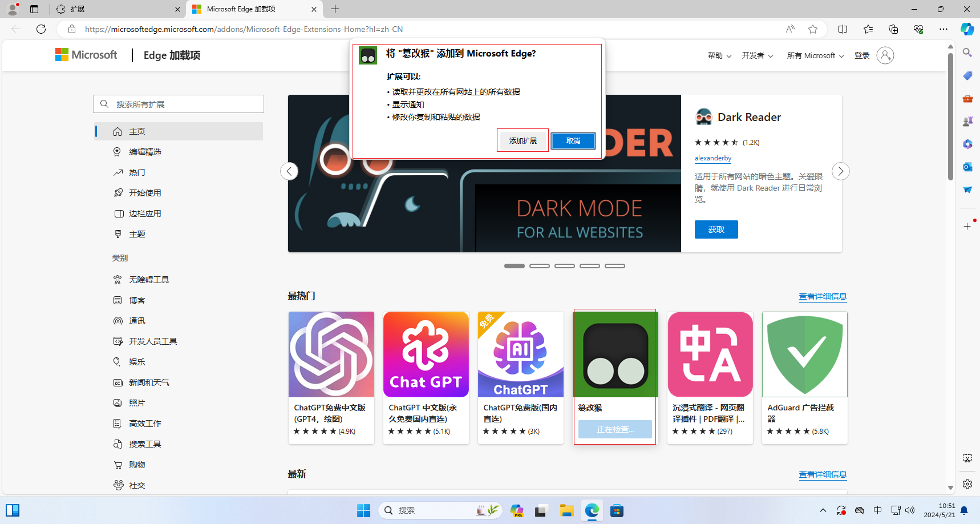This screenshot has height=524, width=980.
Task: Open the 搜索工具 category
Action: pos(179,444)
